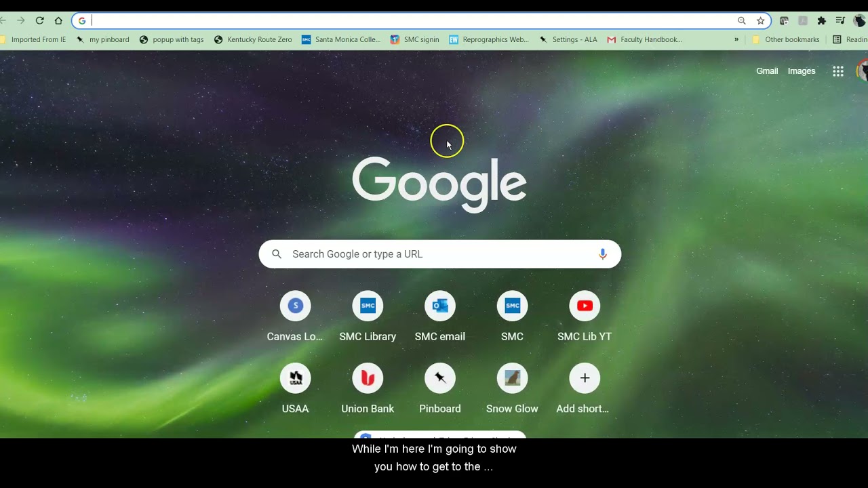Open the SMC Lib YT shortcut
Image resolution: width=868 pixels, height=488 pixels.
[x=585, y=317]
